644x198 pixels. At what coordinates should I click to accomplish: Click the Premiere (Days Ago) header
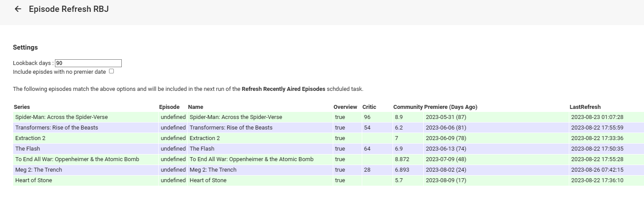click(451, 107)
